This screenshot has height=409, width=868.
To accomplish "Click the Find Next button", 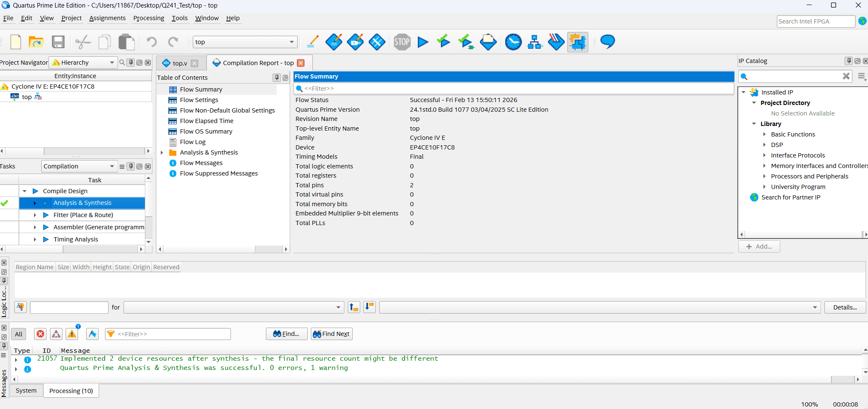I will (331, 334).
